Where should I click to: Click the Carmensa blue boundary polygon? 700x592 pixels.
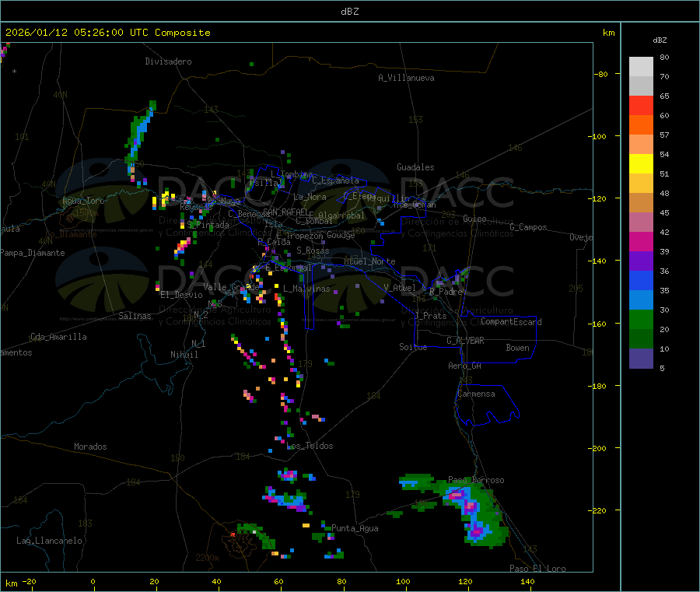tap(487, 405)
